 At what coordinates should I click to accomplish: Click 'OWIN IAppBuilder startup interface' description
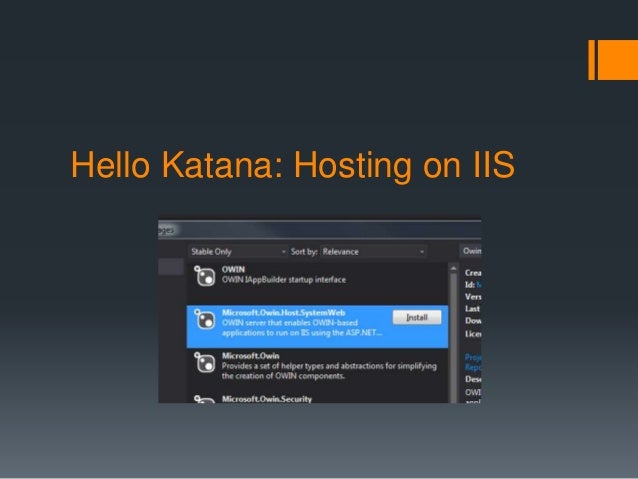(284, 280)
